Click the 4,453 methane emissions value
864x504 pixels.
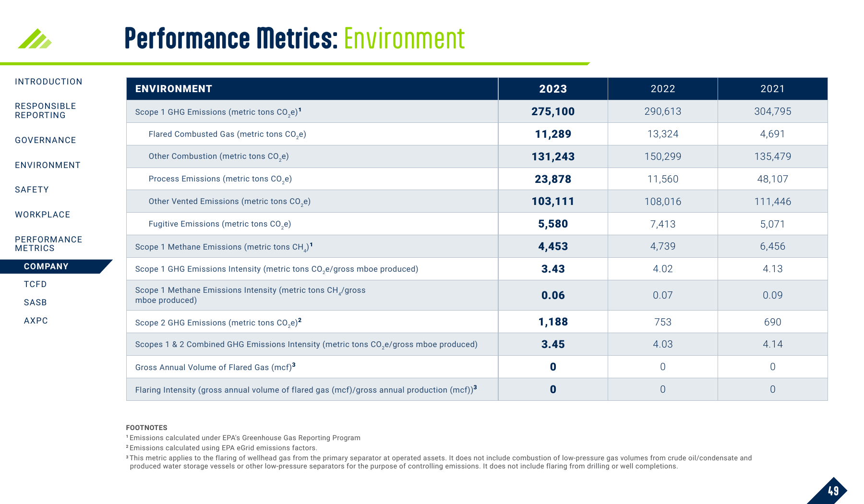tap(553, 246)
